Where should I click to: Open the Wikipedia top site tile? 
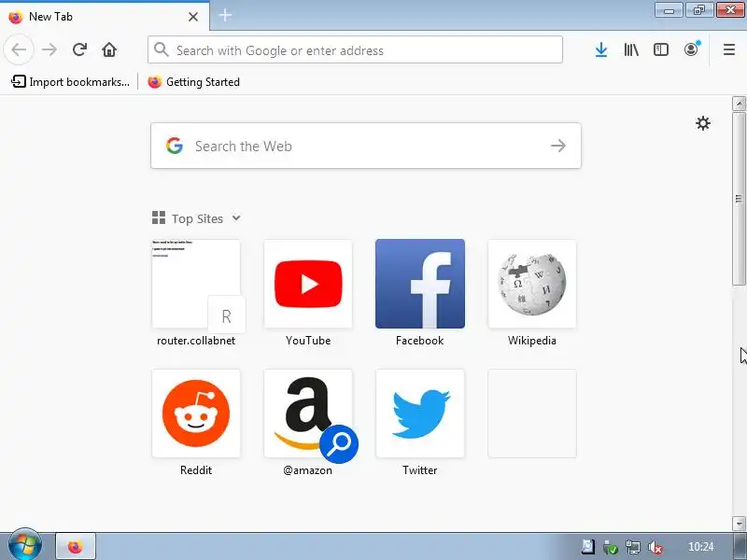pos(532,284)
